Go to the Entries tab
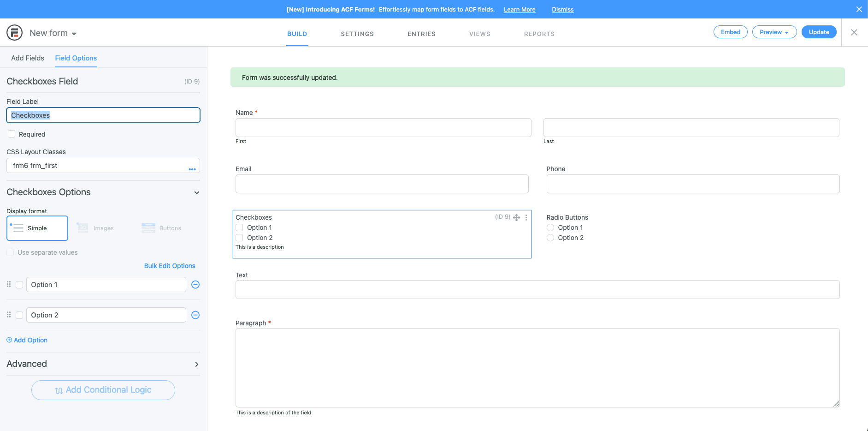 (x=421, y=34)
